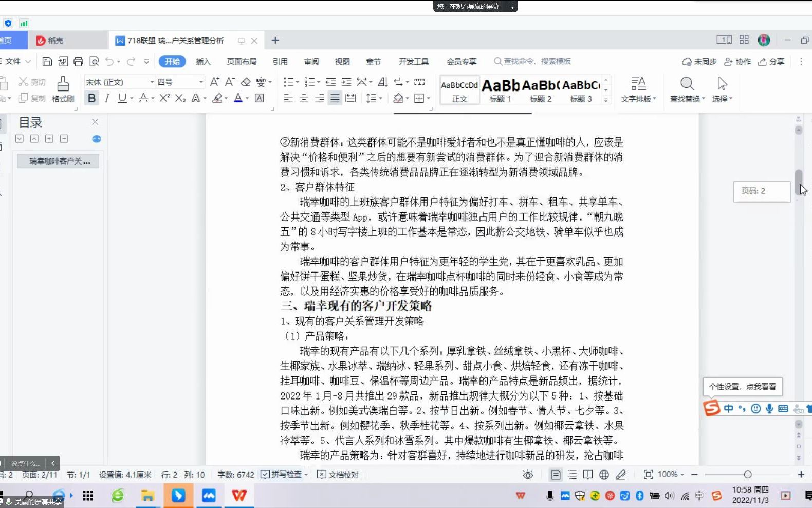Click the Cut (剪切) button
The image size is (812, 508).
(32, 82)
